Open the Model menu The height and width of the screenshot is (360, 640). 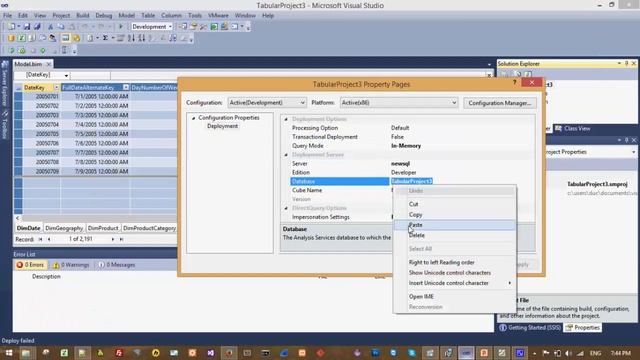click(x=127, y=16)
